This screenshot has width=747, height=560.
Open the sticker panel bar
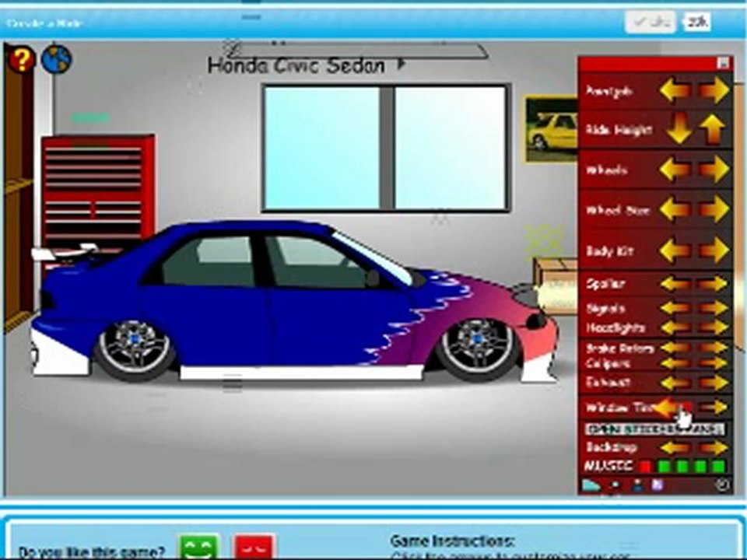[x=654, y=429]
